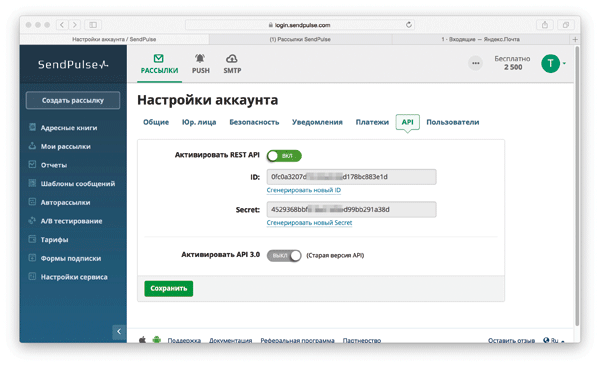The height and width of the screenshot is (366, 600).
Task: Click the Secret input field
Action: click(351, 209)
